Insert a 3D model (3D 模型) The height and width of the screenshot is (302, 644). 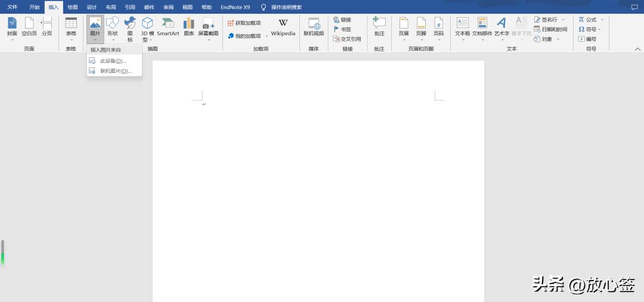(x=147, y=29)
